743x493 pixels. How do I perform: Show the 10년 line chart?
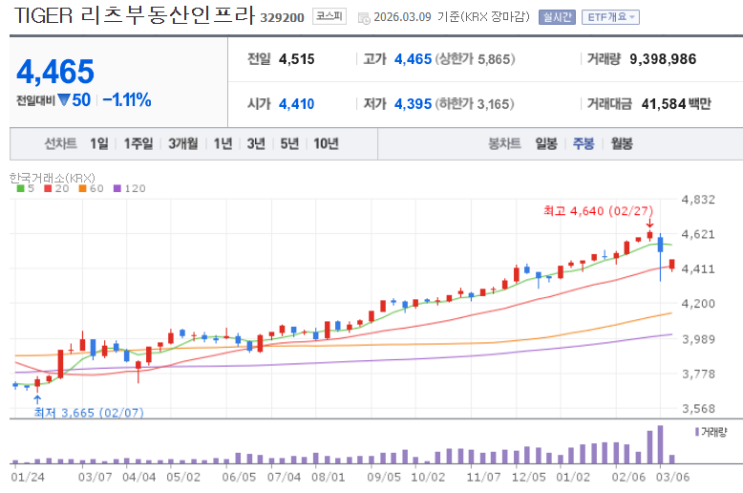click(x=326, y=144)
